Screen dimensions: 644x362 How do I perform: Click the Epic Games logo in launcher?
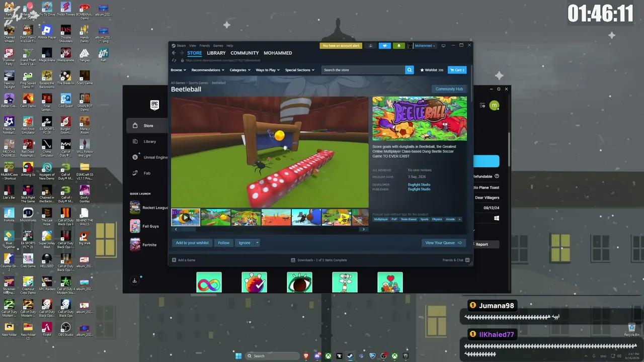point(155,105)
